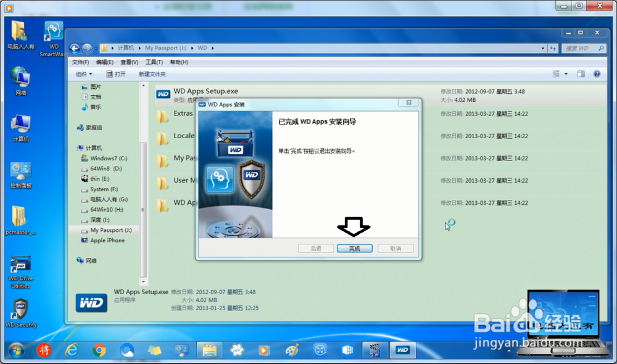
Task: Open 控制面板 desktop icon
Action: tap(20, 175)
